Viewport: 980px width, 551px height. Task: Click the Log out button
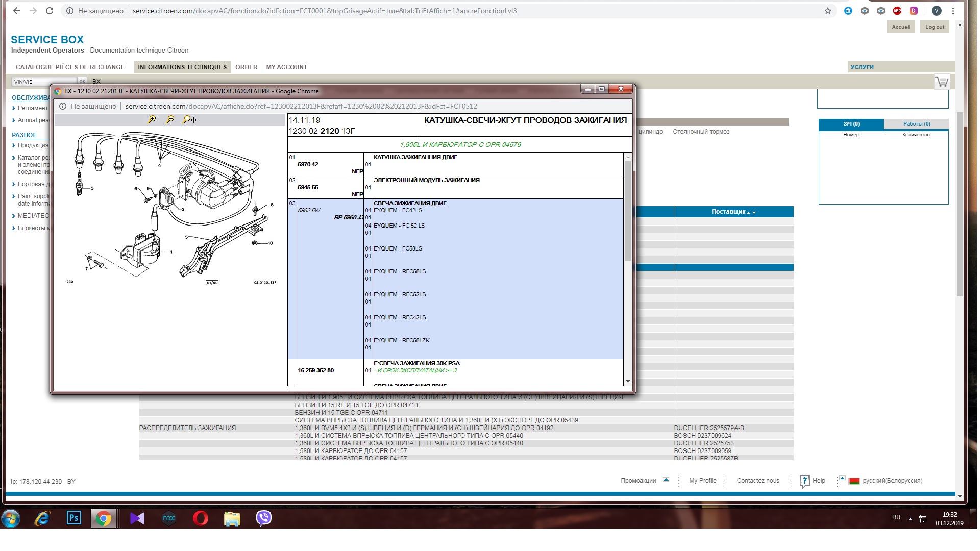pos(935,27)
